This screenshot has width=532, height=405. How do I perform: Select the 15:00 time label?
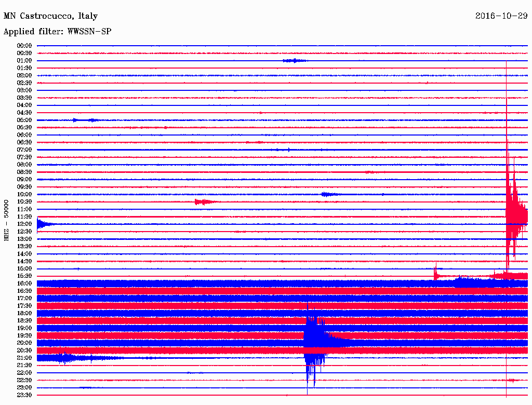pos(24,268)
